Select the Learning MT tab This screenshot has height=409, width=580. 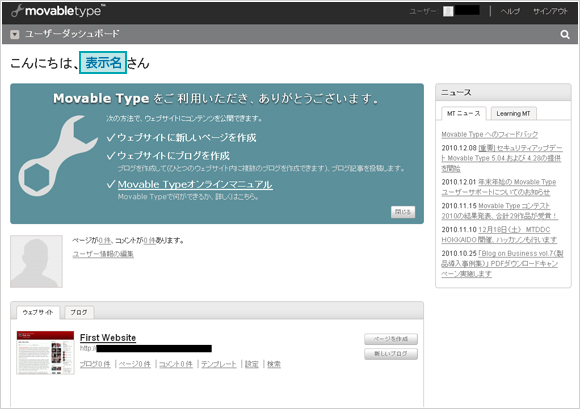(513, 114)
